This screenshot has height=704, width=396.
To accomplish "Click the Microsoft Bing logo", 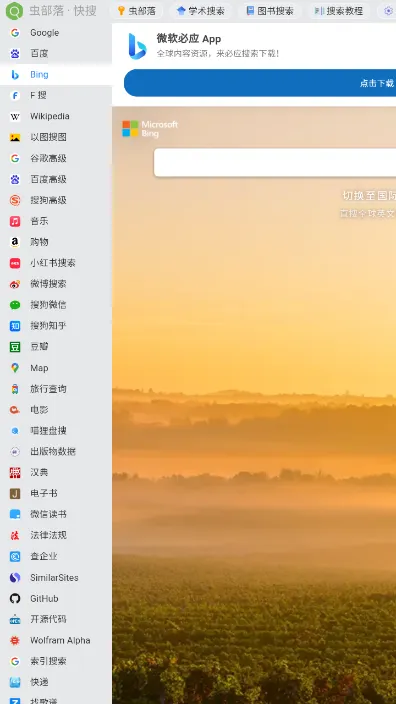I will (150, 129).
